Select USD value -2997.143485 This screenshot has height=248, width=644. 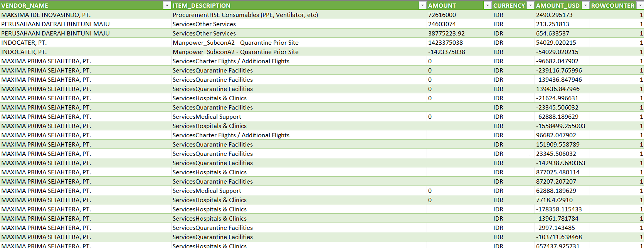pyautogui.click(x=562, y=228)
